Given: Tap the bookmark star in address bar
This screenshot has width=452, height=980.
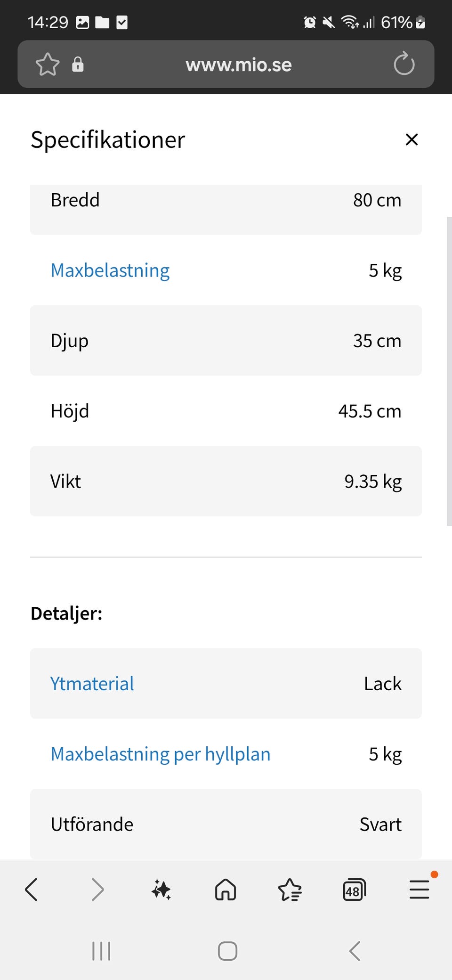Looking at the screenshot, I should point(48,64).
